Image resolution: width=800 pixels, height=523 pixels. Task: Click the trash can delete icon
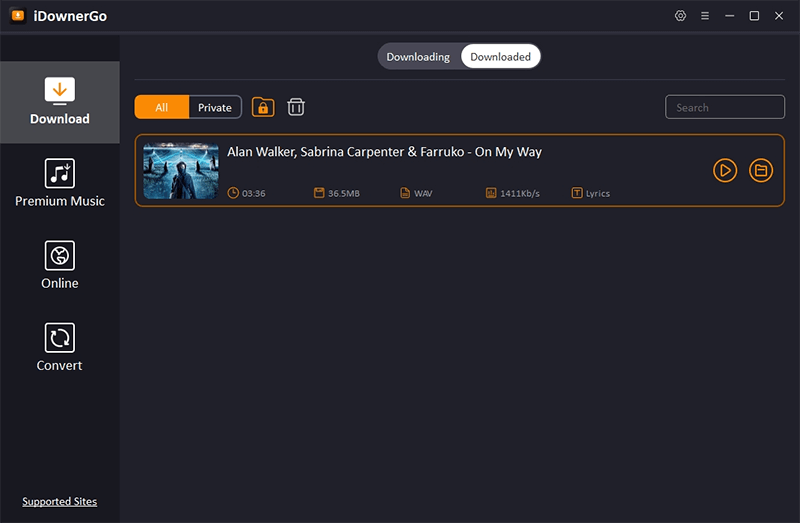pos(296,107)
